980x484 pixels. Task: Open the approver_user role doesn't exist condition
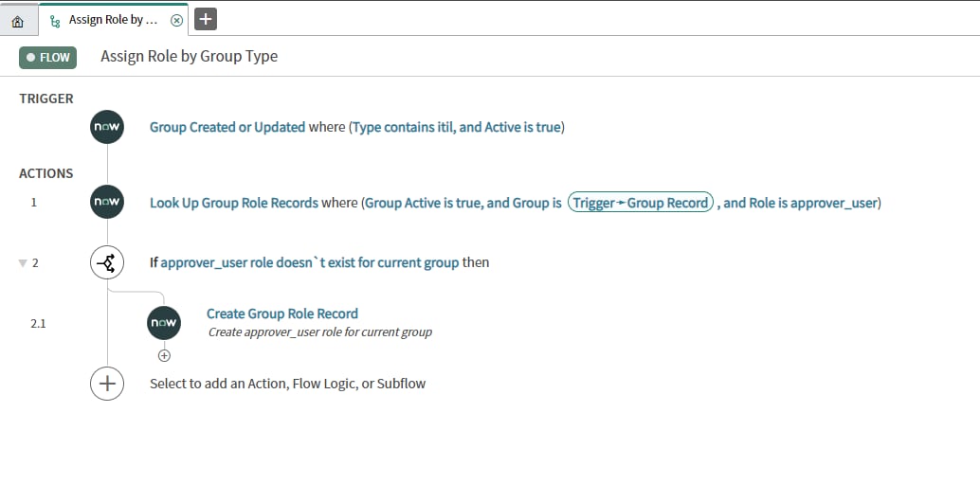309,262
